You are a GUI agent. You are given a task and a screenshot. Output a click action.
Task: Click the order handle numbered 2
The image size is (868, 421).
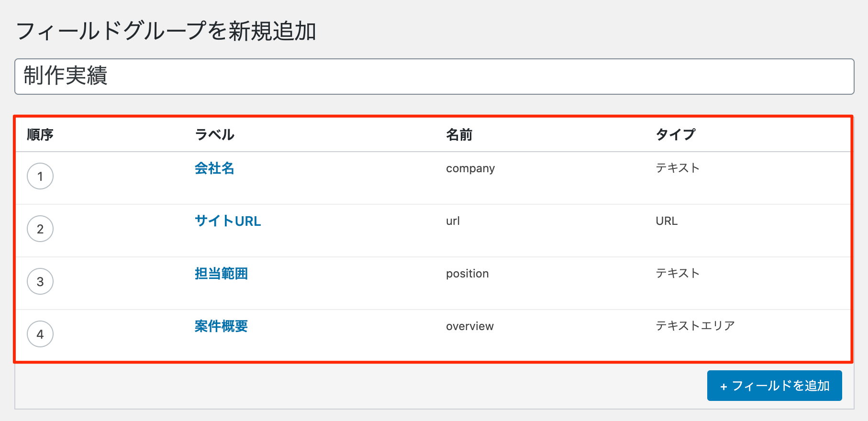point(40,229)
